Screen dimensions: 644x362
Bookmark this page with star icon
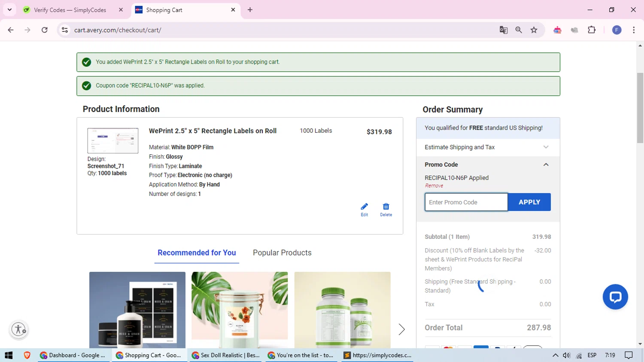click(534, 30)
